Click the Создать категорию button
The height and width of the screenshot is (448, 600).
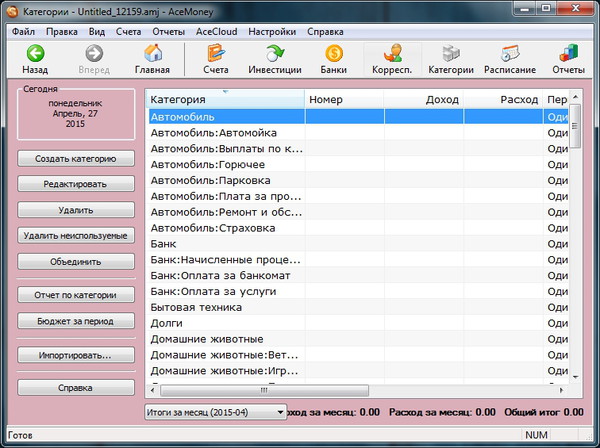[76, 159]
